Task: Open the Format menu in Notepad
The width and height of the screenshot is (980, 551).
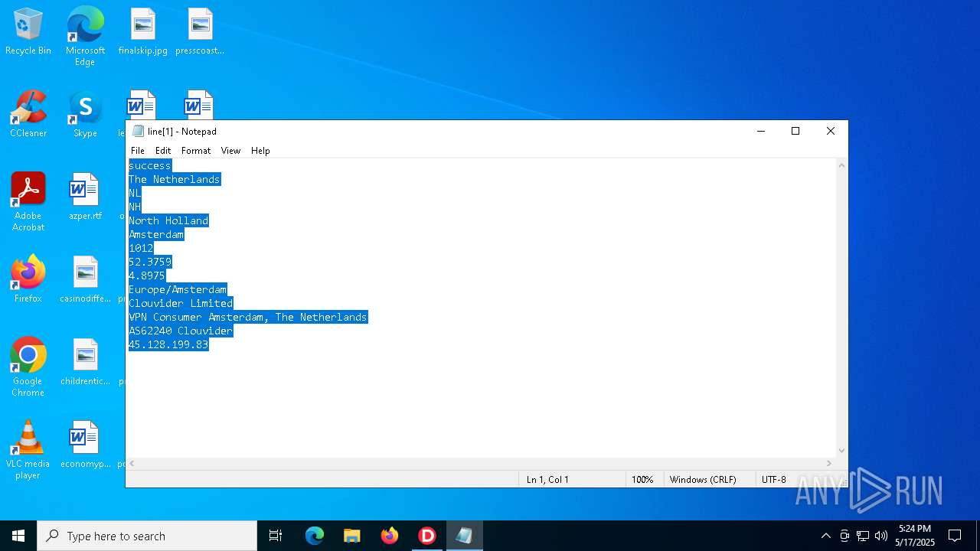Action: click(196, 151)
